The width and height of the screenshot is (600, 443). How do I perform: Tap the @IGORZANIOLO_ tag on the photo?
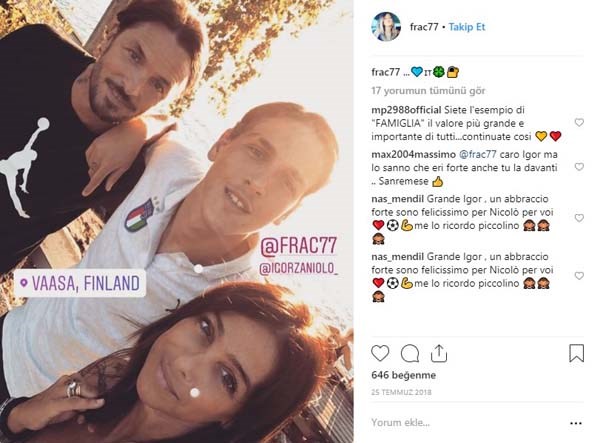click(298, 268)
